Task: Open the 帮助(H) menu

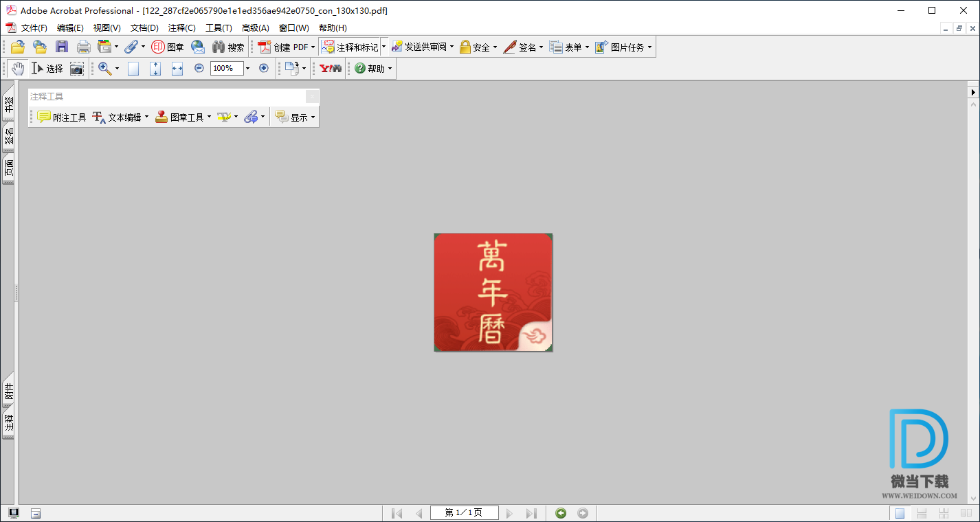Action: (x=333, y=28)
